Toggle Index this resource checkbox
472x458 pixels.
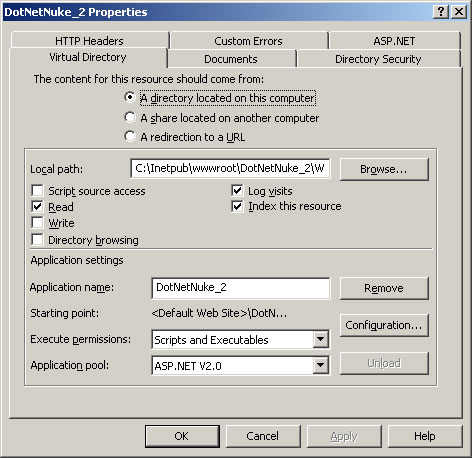tap(237, 206)
